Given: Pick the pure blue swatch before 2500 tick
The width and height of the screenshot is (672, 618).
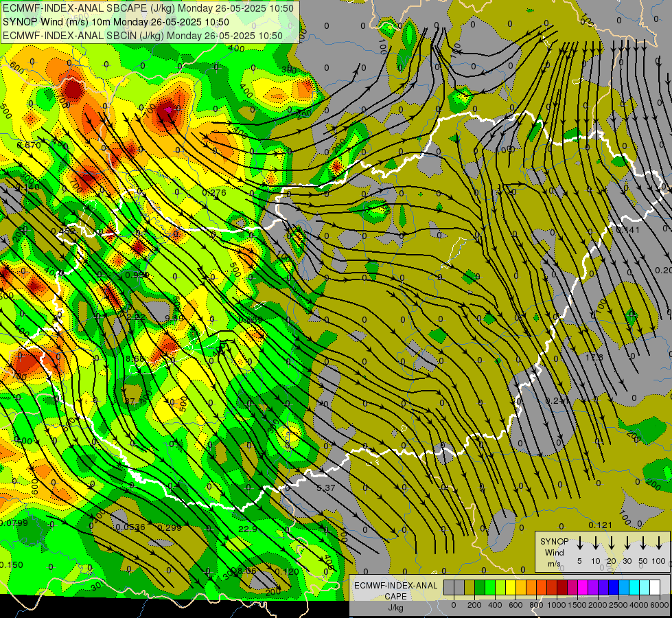Looking at the screenshot, I should tap(614, 587).
